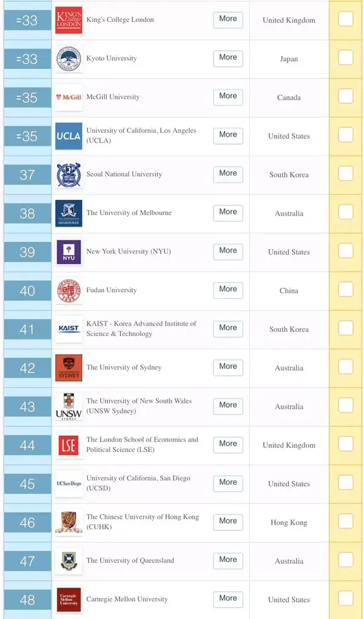The image size is (364, 619).
Task: Click the United Kingdom label for LSE
Action: point(289,445)
